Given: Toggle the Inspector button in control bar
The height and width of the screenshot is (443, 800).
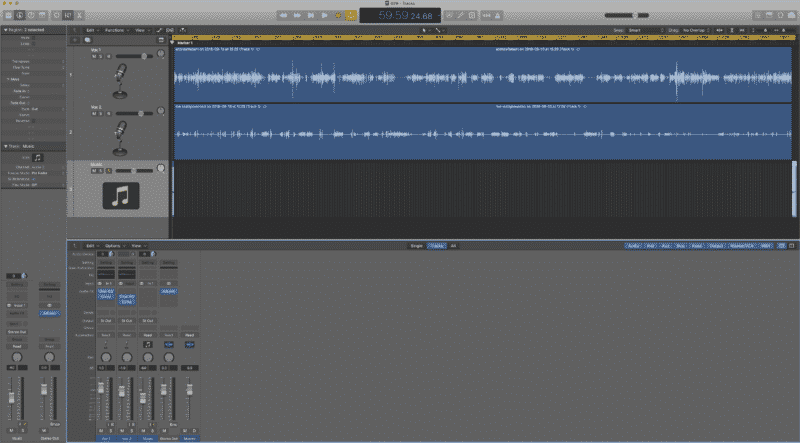Looking at the screenshot, I should click(x=20, y=15).
